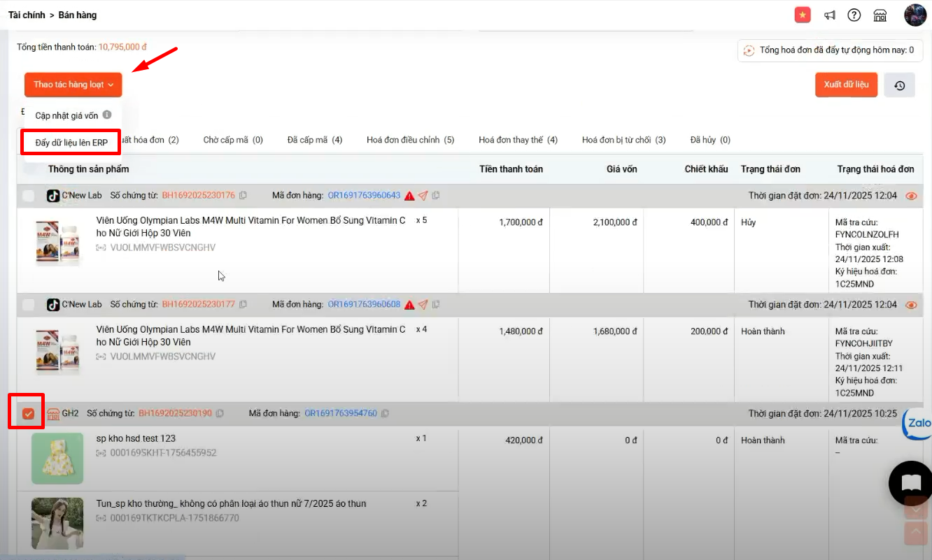Copy document number BH1692025230176
This screenshot has width=932, height=560.
point(243,196)
